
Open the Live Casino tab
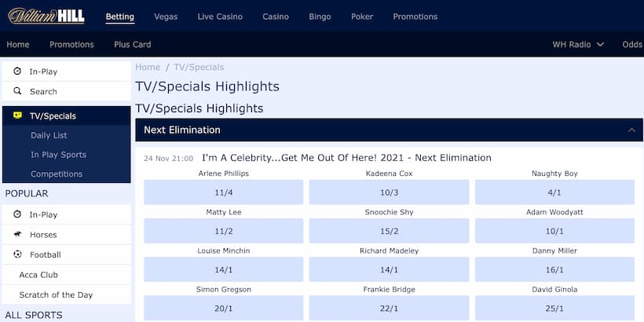tap(220, 16)
